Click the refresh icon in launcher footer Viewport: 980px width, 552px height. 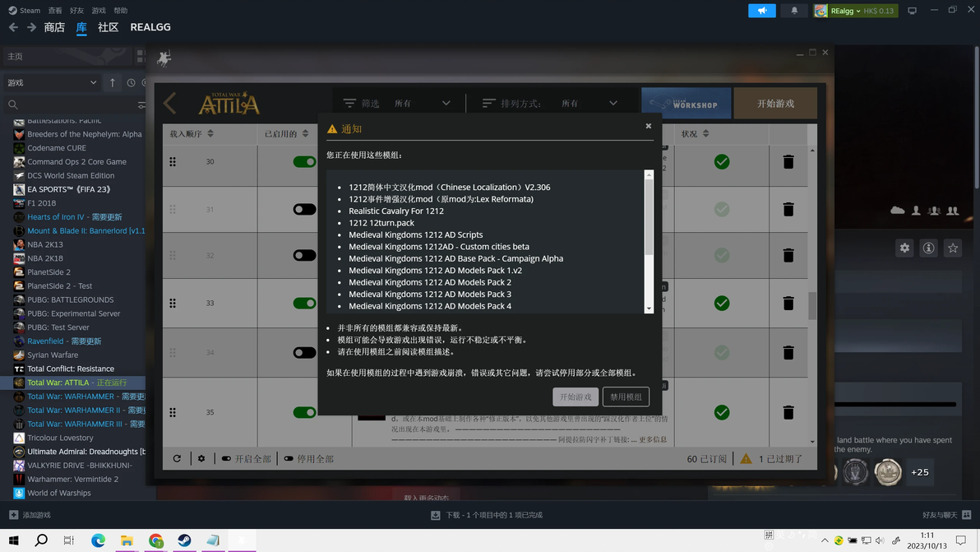177,459
